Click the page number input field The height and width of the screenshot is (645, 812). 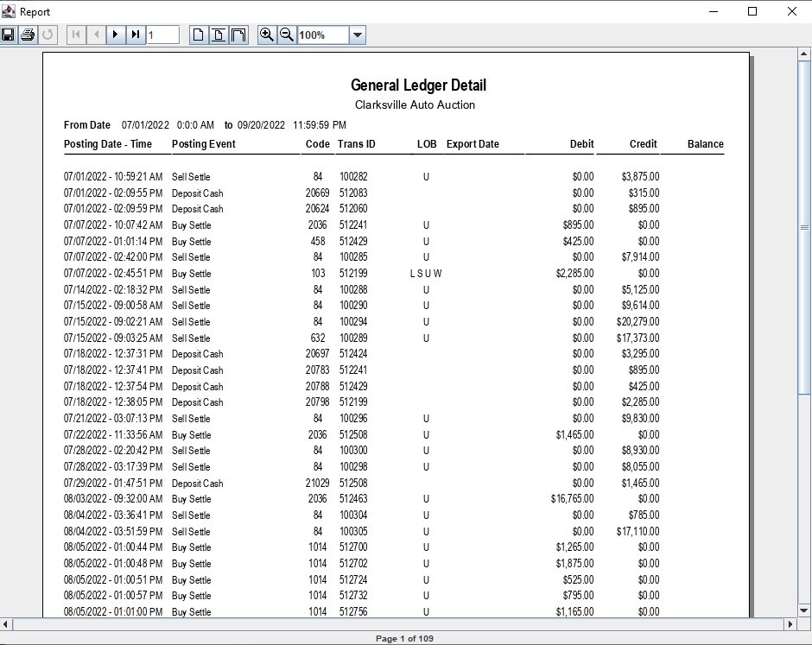[162, 35]
